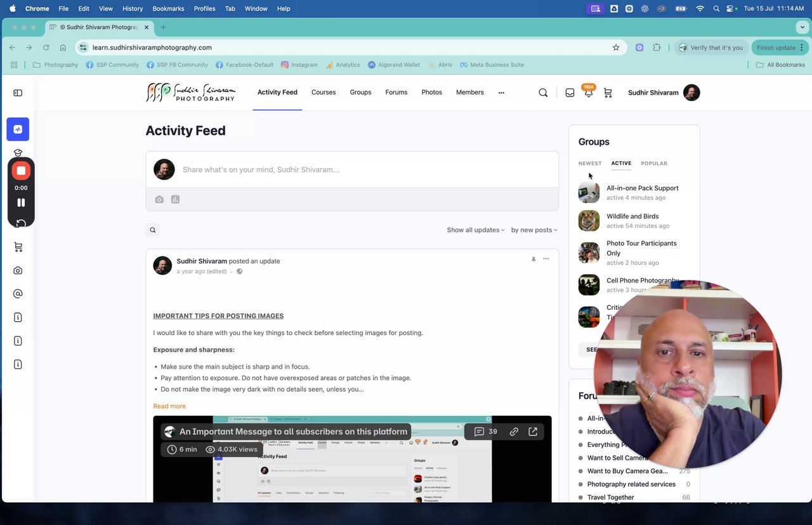This screenshot has width=812, height=525.
Task: Bookmark this page with the star icon
Action: [616, 48]
